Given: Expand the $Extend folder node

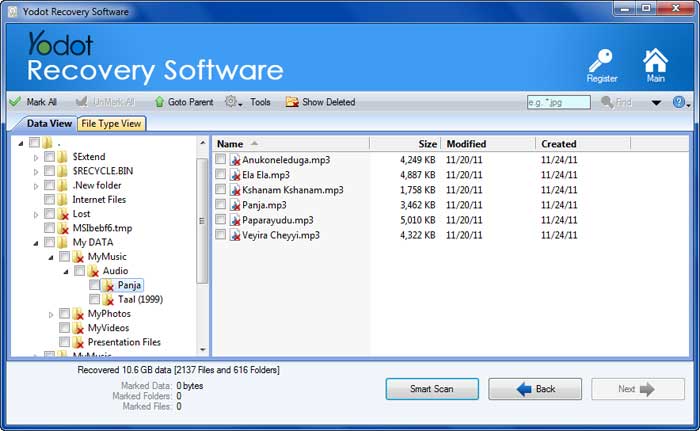Looking at the screenshot, I should [x=36, y=157].
